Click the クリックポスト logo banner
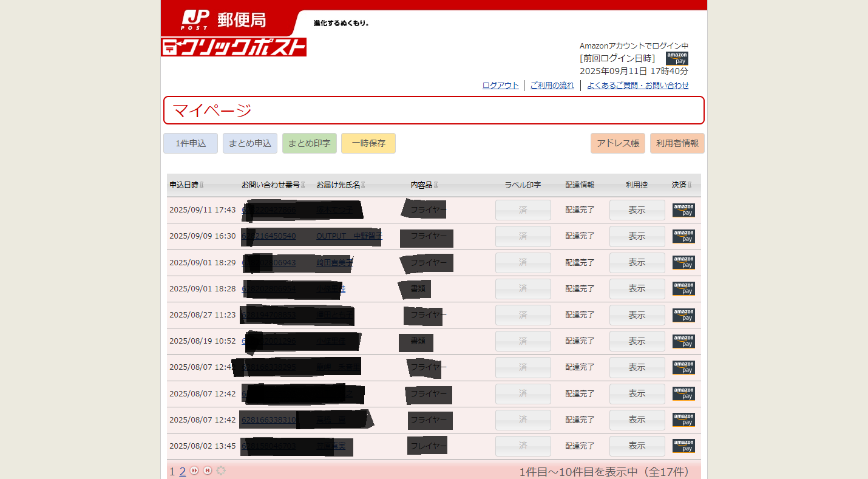 point(234,47)
